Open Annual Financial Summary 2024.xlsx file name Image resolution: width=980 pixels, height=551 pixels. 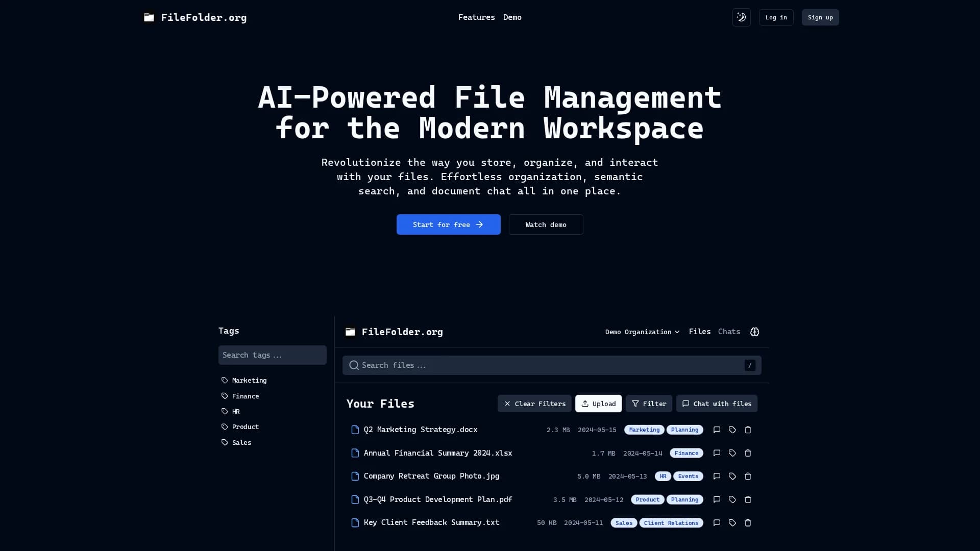point(438,453)
